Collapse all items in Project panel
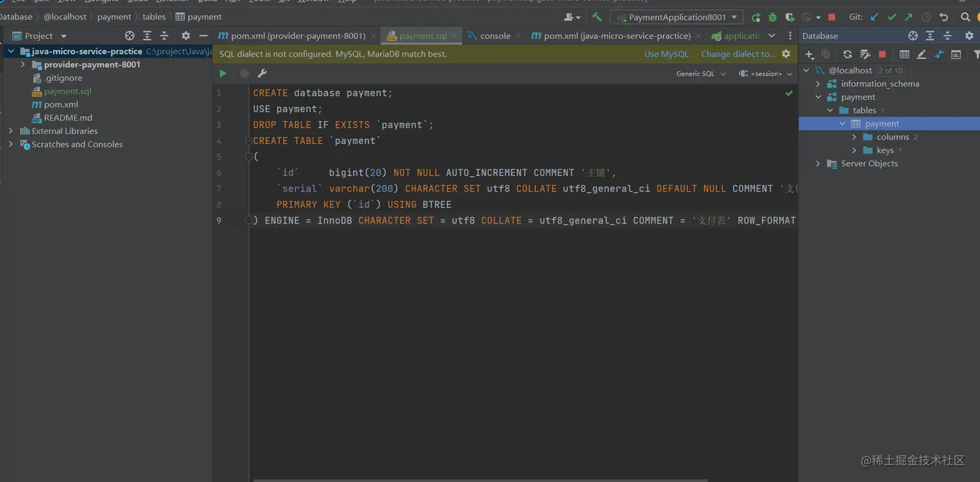The image size is (980, 482). [x=164, y=36]
